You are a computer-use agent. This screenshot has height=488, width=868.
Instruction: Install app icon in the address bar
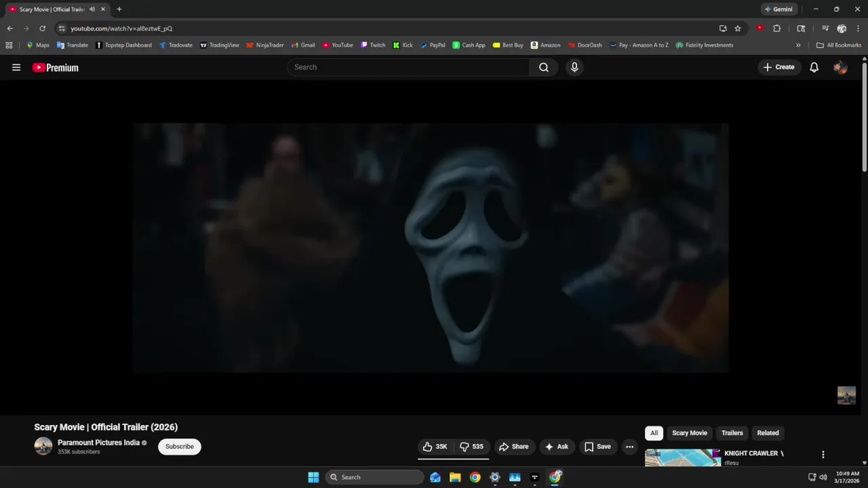pyautogui.click(x=723, y=28)
